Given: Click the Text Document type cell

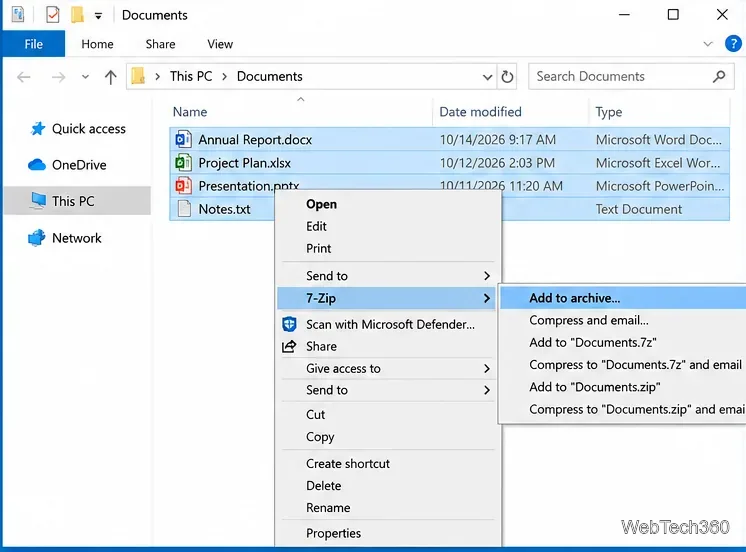Looking at the screenshot, I should (x=638, y=209).
